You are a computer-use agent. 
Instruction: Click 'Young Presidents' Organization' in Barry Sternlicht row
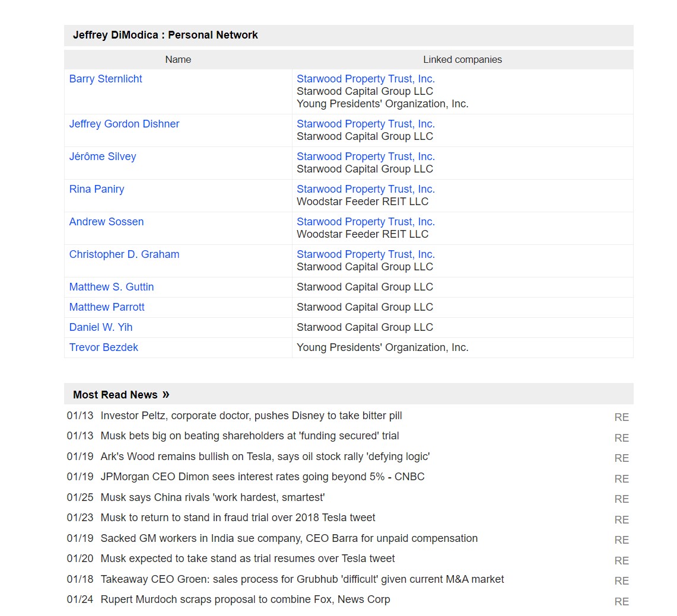pyautogui.click(x=383, y=104)
